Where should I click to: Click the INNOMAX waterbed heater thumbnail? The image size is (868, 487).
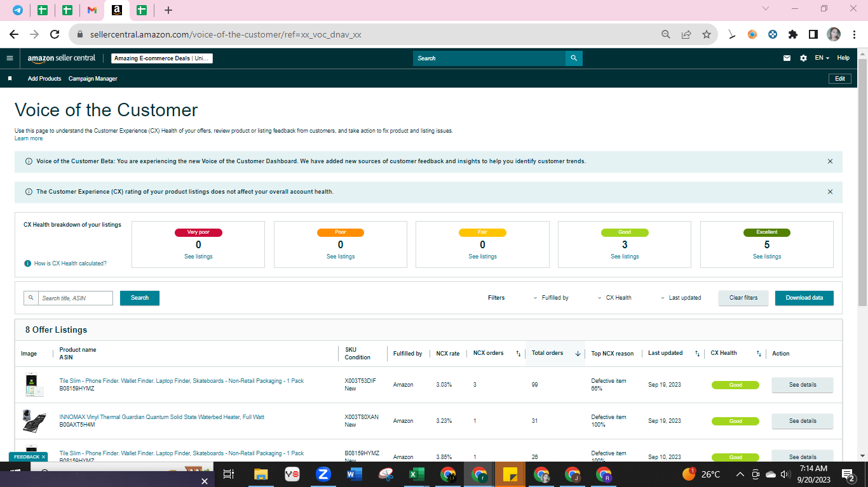tap(34, 421)
